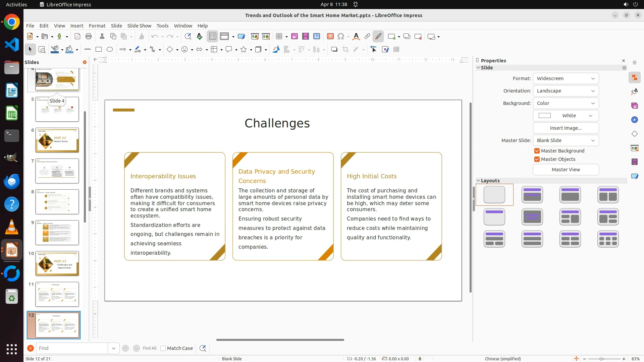Open the Format Widescreen dropdown
644x362 pixels.
[x=566, y=78]
